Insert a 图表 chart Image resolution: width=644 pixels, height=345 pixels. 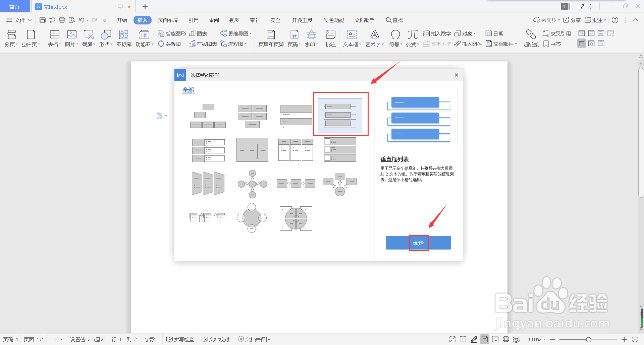point(198,33)
